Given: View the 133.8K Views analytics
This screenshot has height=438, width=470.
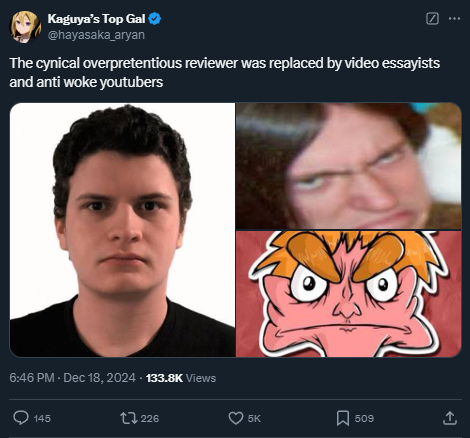Looking at the screenshot, I should click(181, 378).
